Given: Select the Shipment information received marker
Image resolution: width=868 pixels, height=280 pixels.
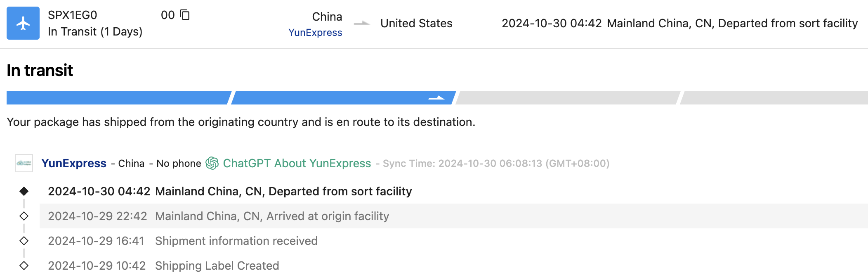Looking at the screenshot, I should pos(24,241).
